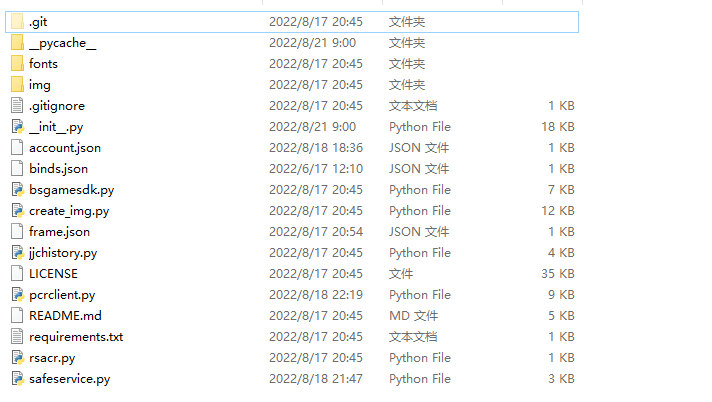Click the 文件 type of LICENSE

tap(401, 273)
